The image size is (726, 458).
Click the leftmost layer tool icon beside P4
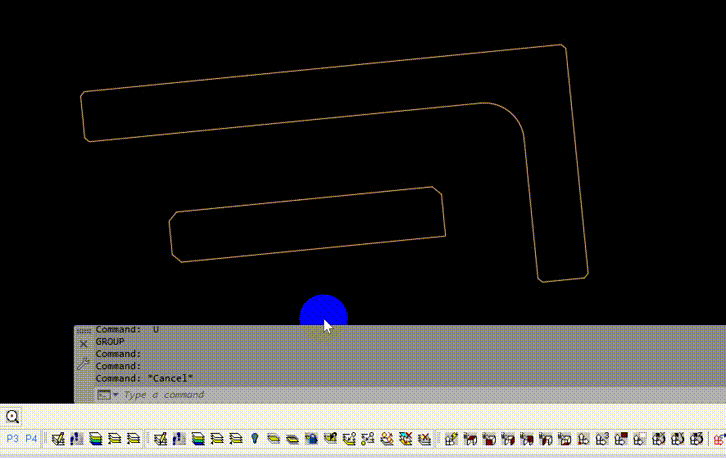click(59, 439)
